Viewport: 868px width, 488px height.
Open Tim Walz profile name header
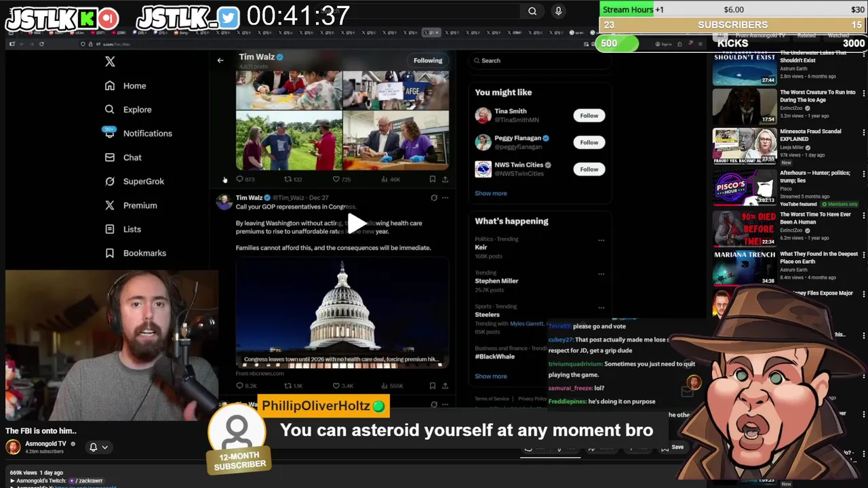[x=261, y=57]
